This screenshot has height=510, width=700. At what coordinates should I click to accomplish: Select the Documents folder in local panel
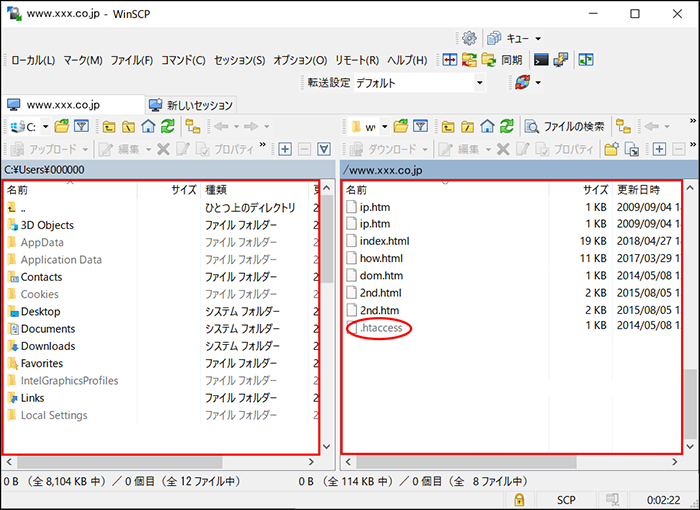[x=47, y=329]
